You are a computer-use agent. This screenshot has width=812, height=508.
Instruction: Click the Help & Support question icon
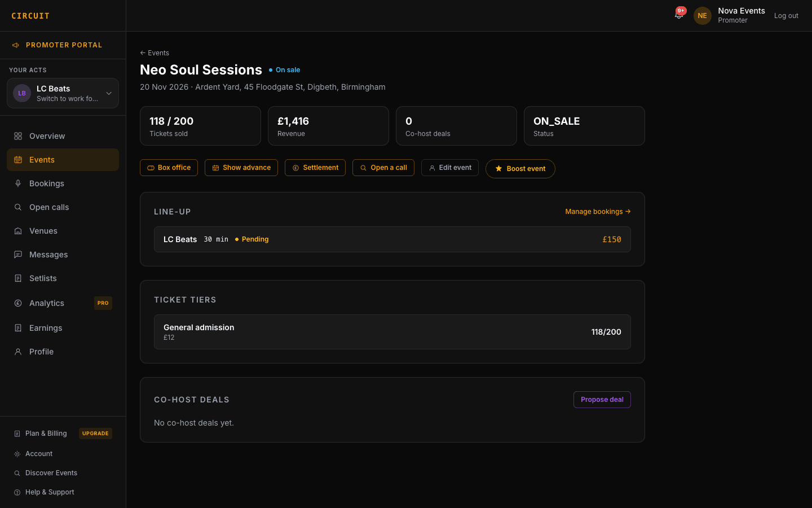[17, 492]
